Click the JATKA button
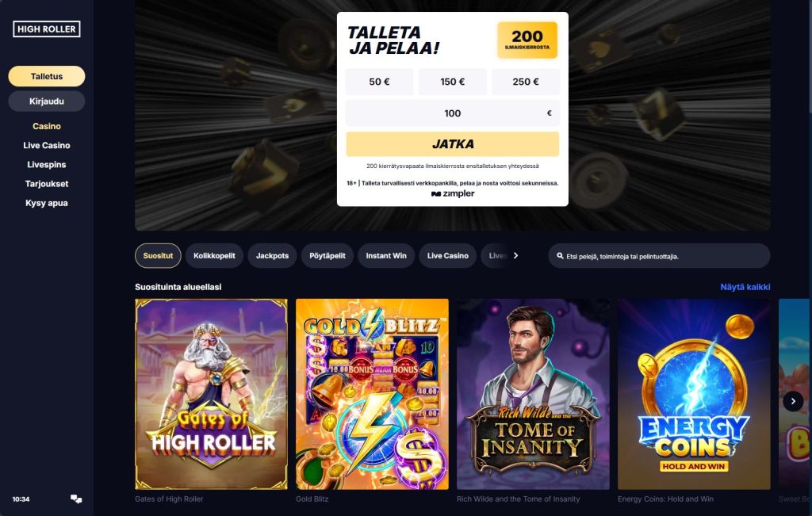812x516 pixels. (x=453, y=144)
